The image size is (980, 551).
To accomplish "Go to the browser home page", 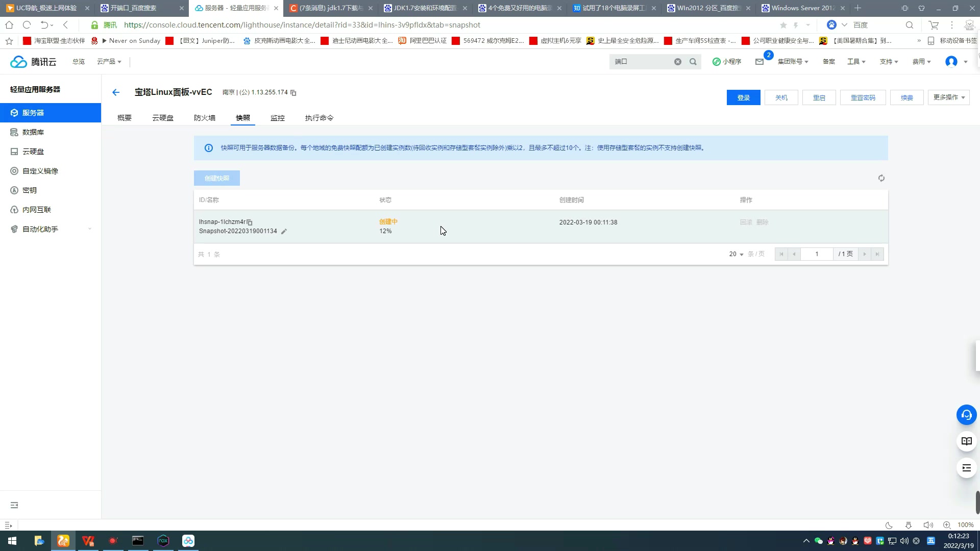I will pos(9,25).
